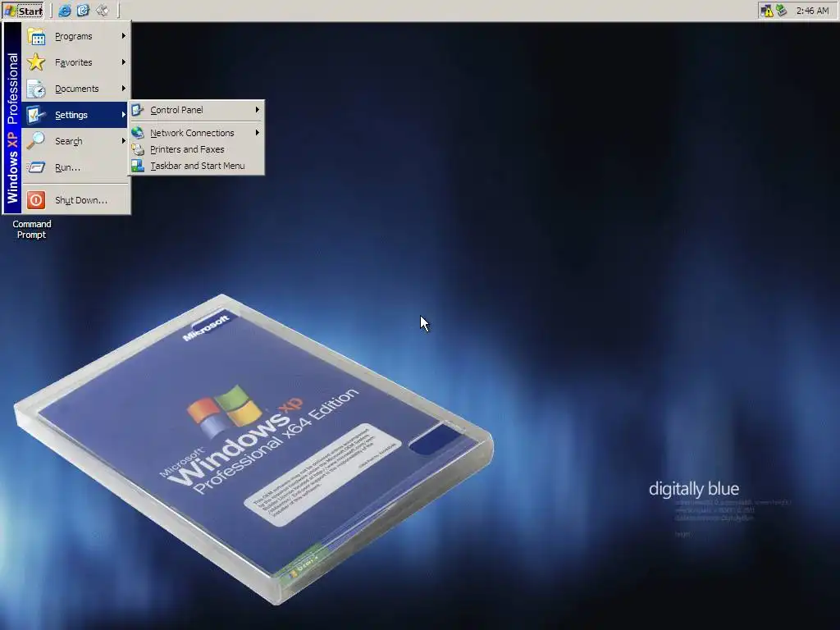Click the Documents icon
Screen dimensions: 840x630
click(36, 89)
